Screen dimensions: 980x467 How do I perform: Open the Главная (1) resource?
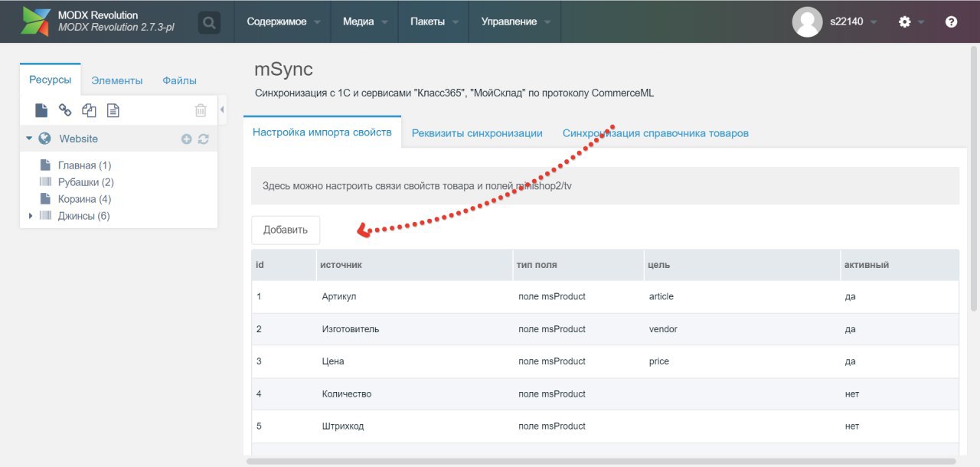point(84,165)
